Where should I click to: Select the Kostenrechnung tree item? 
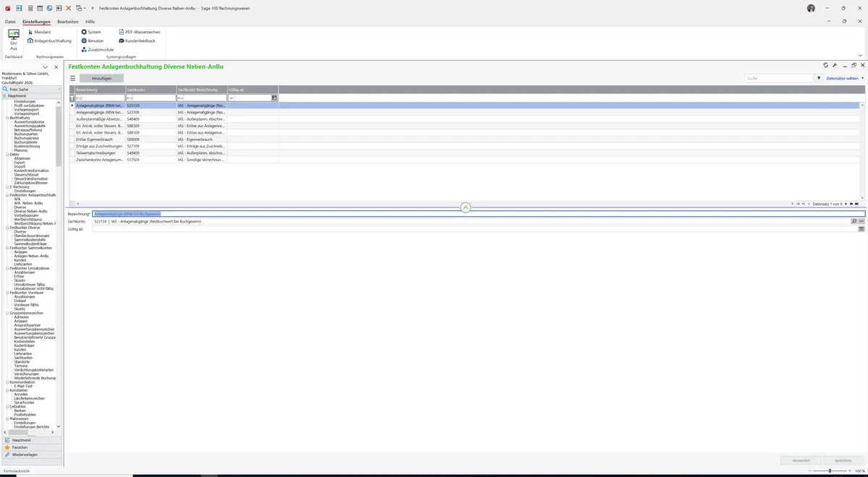pyautogui.click(x=27, y=146)
